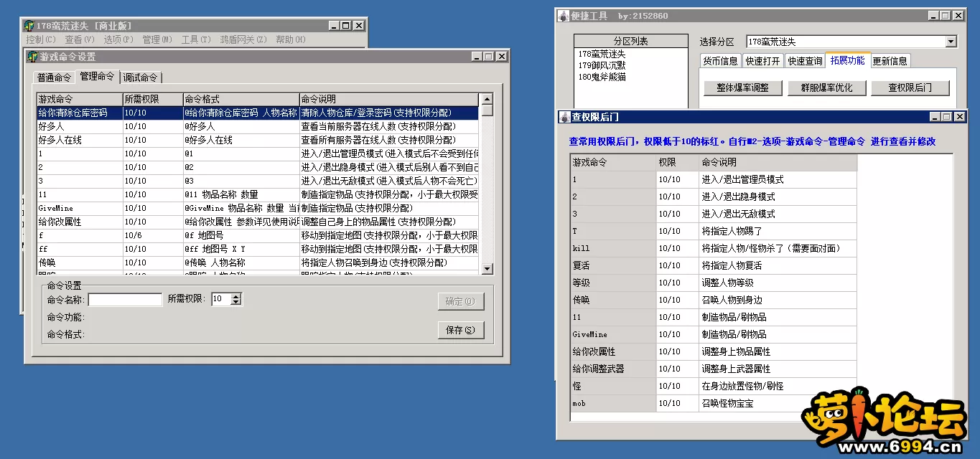Open the 鸿盾网关(Z) menu

[243, 39]
